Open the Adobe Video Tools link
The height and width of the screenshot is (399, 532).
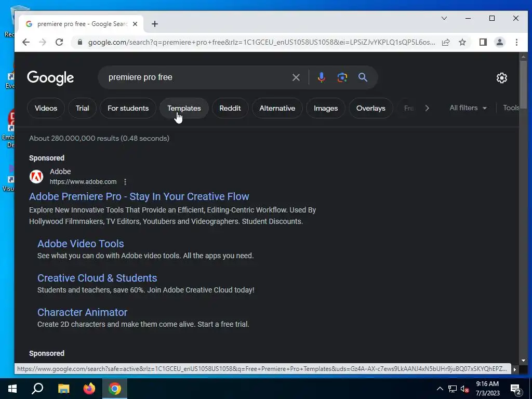tap(81, 244)
